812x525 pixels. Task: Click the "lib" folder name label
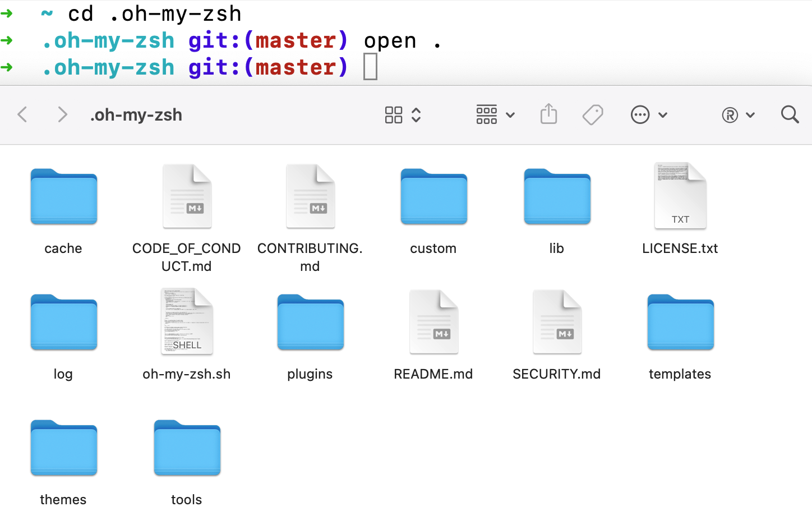pos(557,248)
